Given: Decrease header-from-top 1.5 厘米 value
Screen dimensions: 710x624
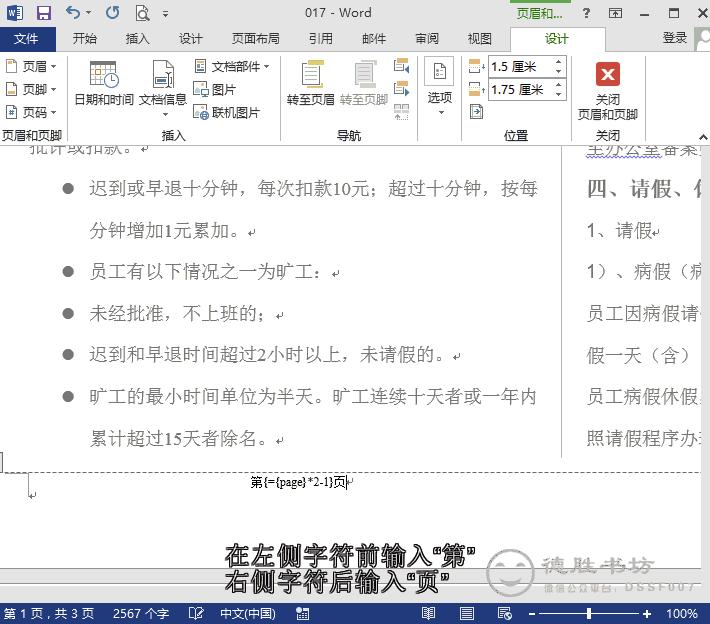Looking at the screenshot, I should click(559, 72).
